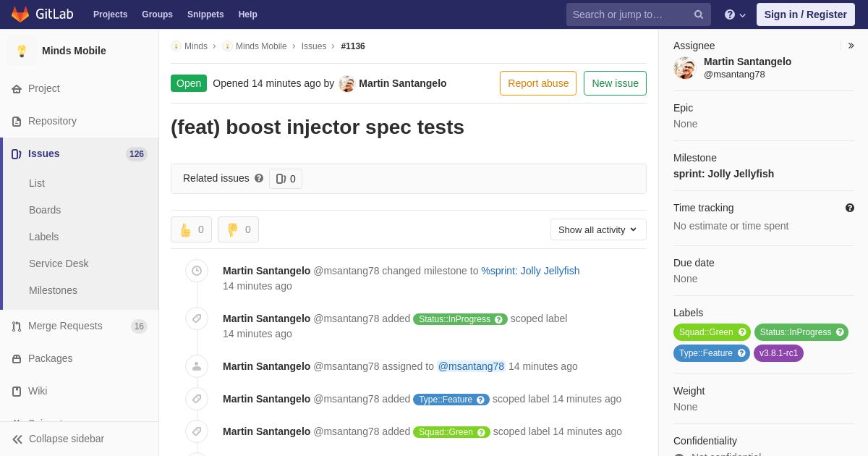
Task: Open Help in the top navbar
Action: [248, 14]
